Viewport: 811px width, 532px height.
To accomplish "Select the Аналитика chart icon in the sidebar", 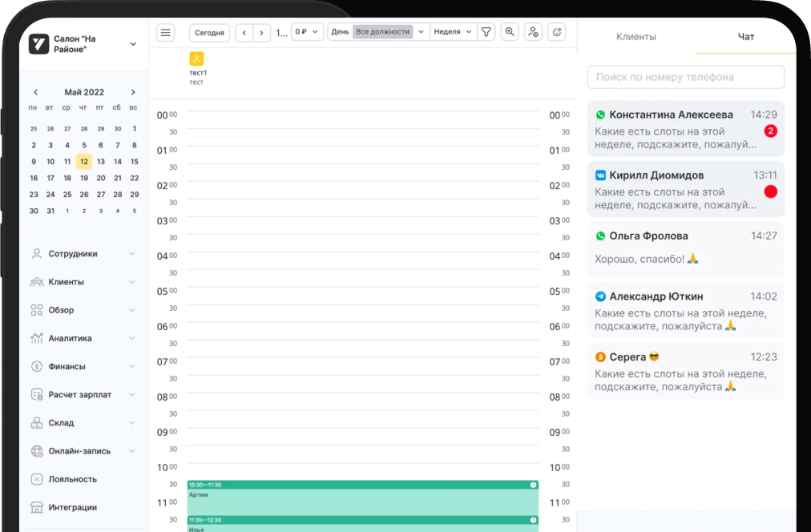I will point(37,338).
